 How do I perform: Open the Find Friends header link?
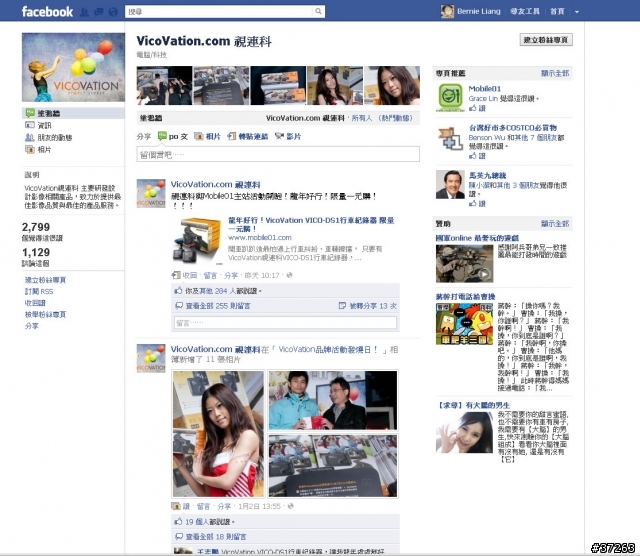(524, 11)
